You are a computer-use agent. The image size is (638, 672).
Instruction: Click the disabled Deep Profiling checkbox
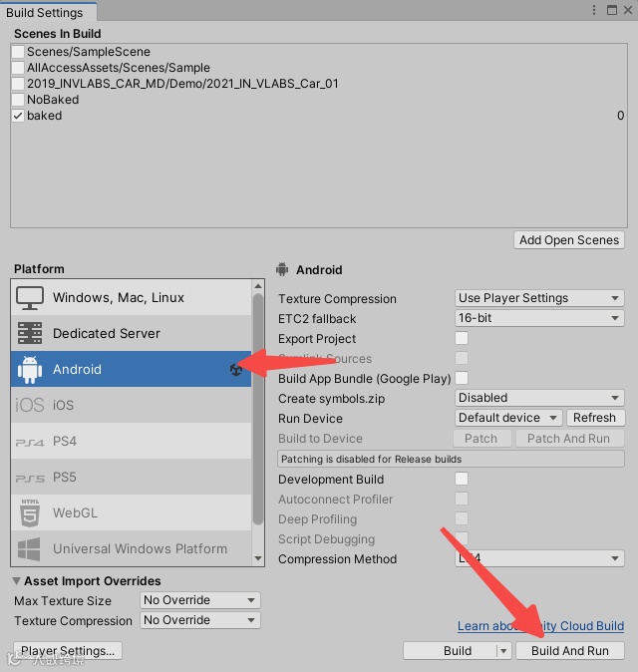click(462, 518)
